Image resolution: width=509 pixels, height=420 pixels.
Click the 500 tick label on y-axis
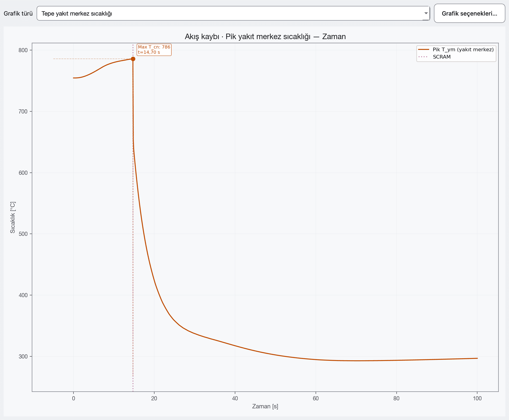click(x=23, y=234)
